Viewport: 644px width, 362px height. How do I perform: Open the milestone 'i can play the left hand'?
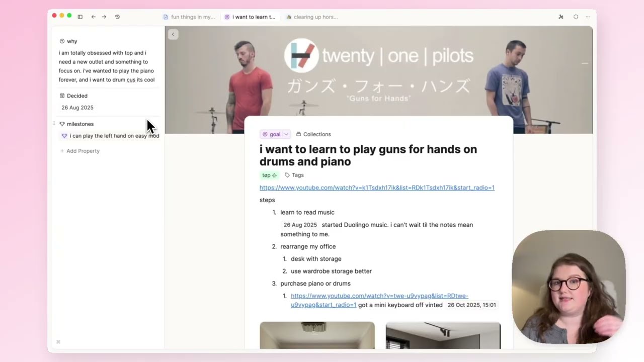click(110, 136)
